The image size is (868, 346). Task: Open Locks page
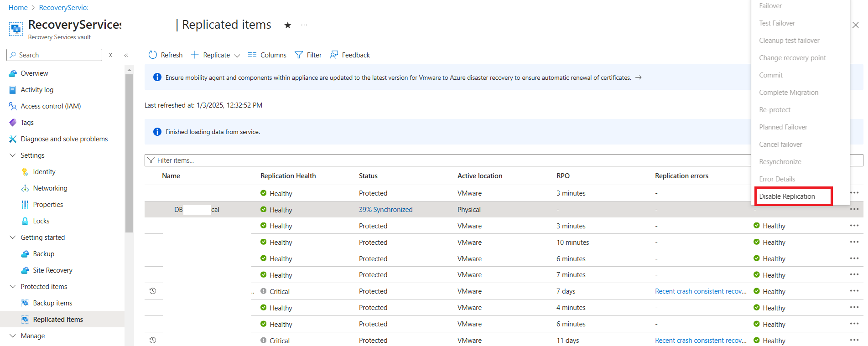pos(41,221)
